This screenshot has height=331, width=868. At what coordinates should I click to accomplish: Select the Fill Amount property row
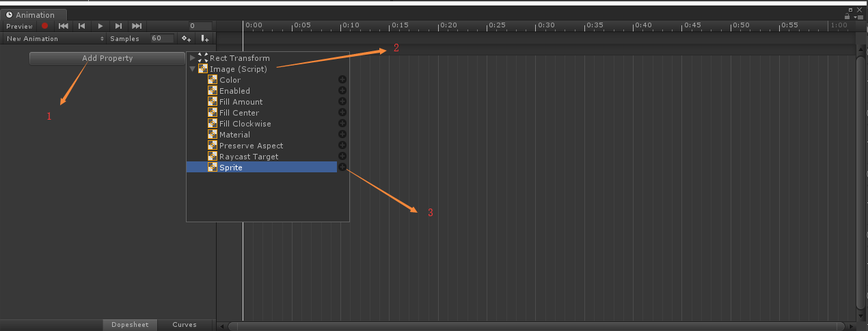click(262, 102)
